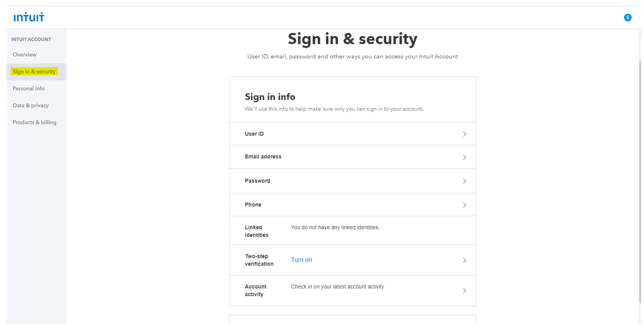Go to Overview in sidebar
The width and height of the screenshot is (644, 329).
click(25, 54)
